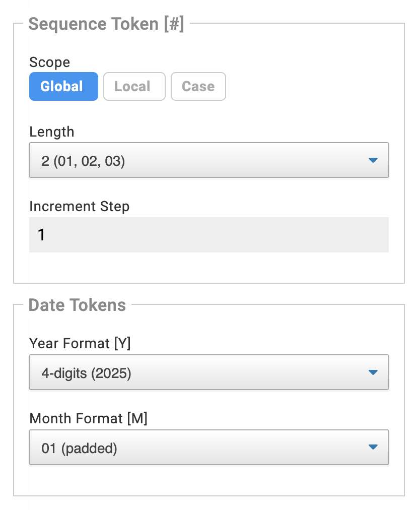Screen dimensions: 420x510
Task: Click the '01 (padded)' selected value
Action: (79, 449)
